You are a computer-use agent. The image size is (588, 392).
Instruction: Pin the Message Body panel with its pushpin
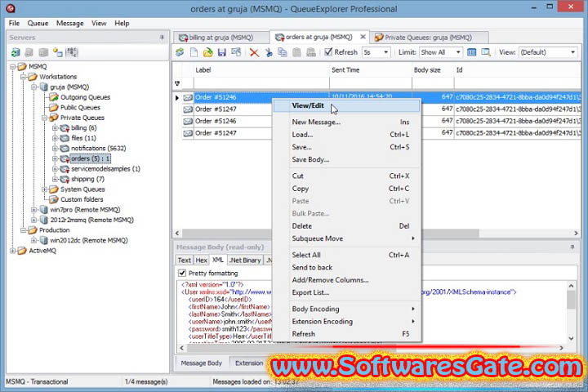pos(572,247)
